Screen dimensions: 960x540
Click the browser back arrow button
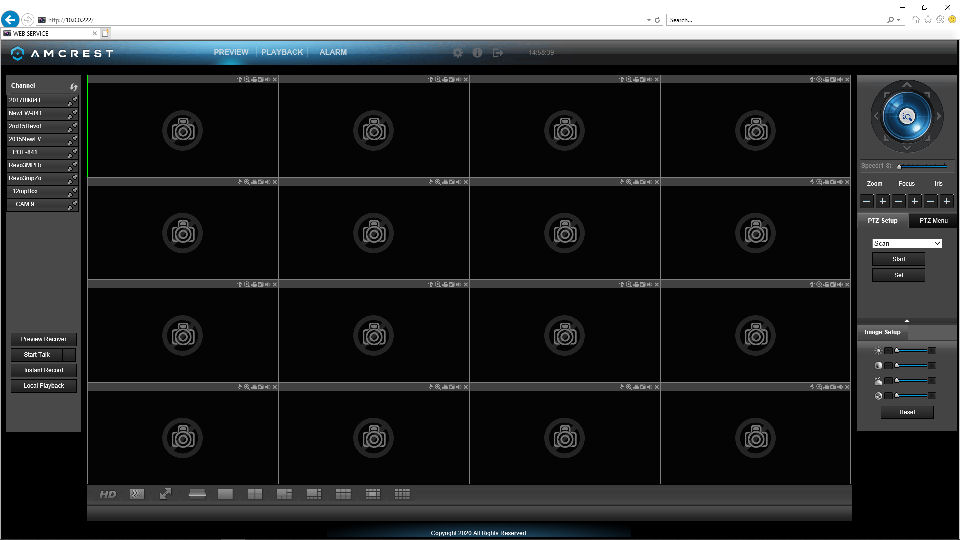click(10, 19)
